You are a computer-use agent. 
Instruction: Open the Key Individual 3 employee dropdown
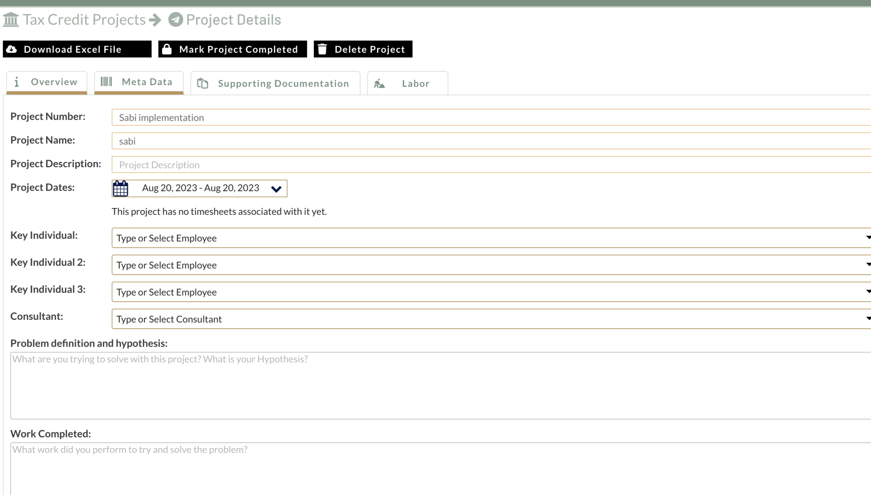point(491,292)
